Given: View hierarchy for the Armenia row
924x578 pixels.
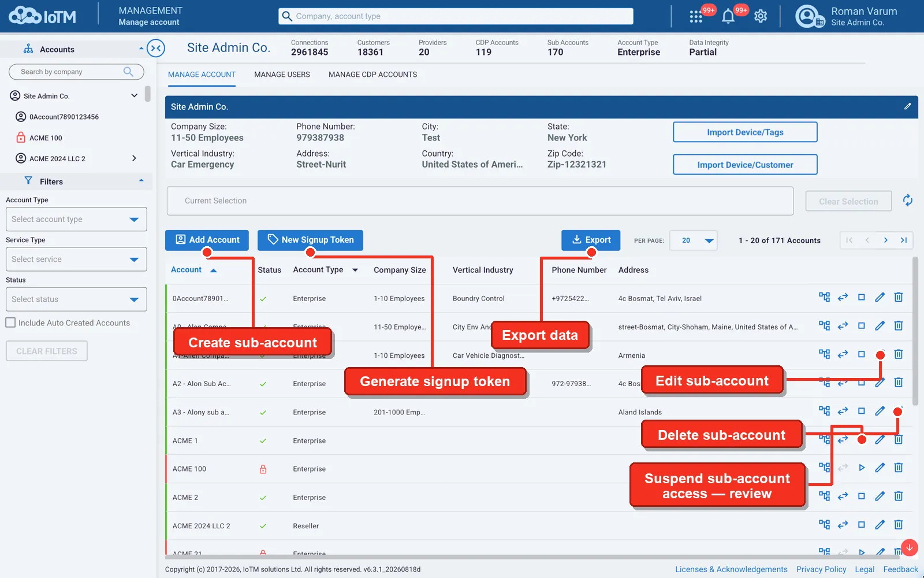Looking at the screenshot, I should (x=824, y=354).
